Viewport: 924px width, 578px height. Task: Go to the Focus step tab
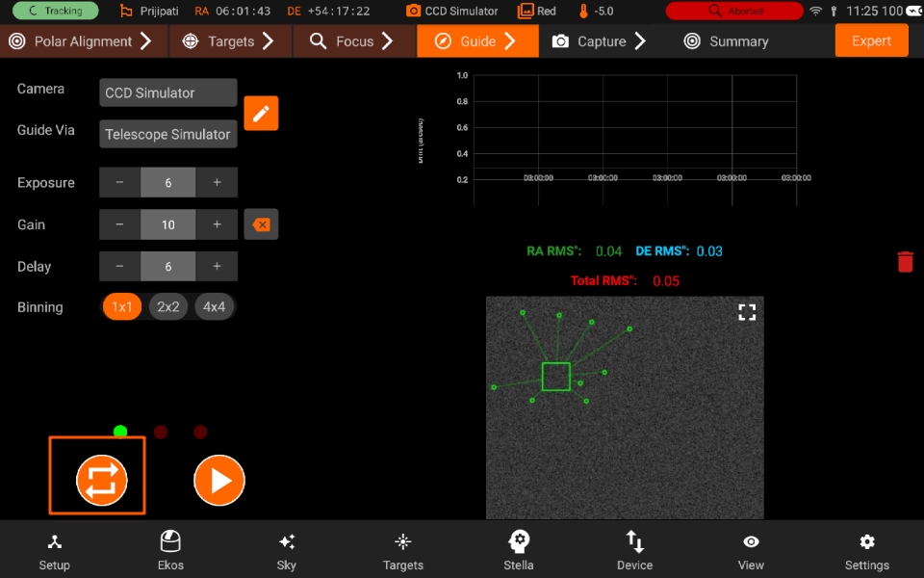coord(354,41)
